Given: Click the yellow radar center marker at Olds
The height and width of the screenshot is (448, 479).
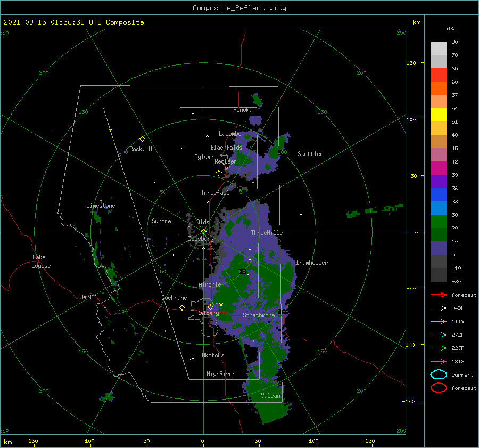Looking at the screenshot, I should coord(203,232).
